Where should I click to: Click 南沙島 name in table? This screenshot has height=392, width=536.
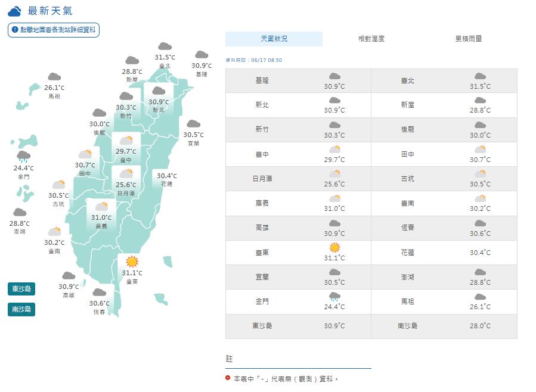407,326
